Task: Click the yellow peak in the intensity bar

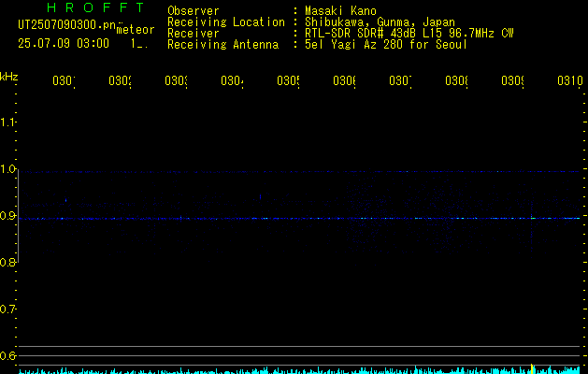Action: pyautogui.click(x=531, y=368)
